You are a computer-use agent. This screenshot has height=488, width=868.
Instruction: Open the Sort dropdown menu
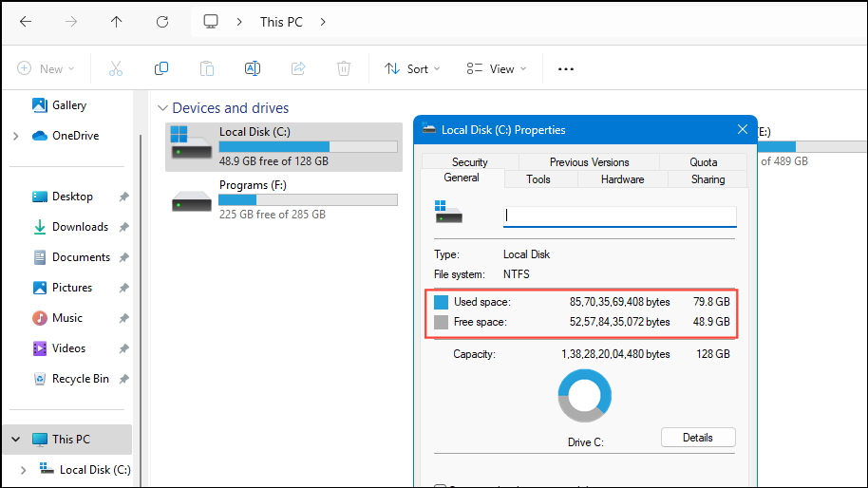(x=412, y=68)
